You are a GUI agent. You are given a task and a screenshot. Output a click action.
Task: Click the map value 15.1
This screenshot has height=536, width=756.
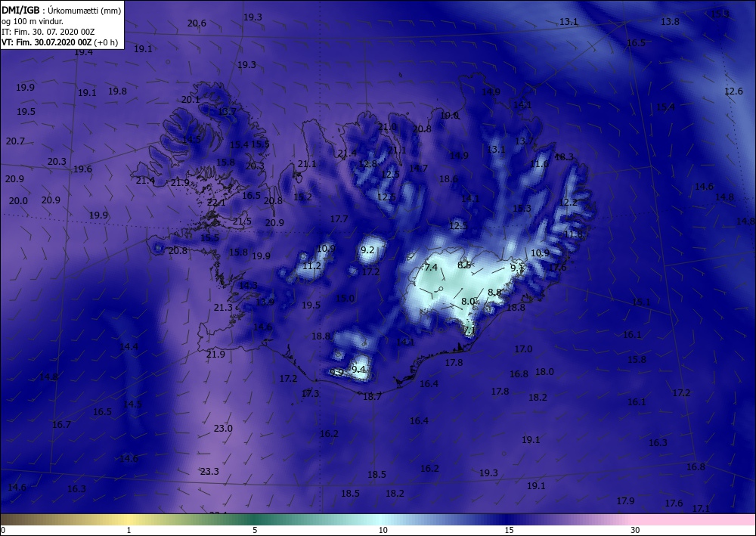tap(641, 302)
